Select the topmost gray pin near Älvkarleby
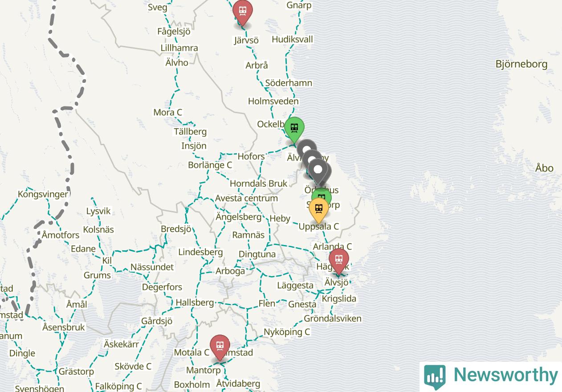 [x=306, y=150]
